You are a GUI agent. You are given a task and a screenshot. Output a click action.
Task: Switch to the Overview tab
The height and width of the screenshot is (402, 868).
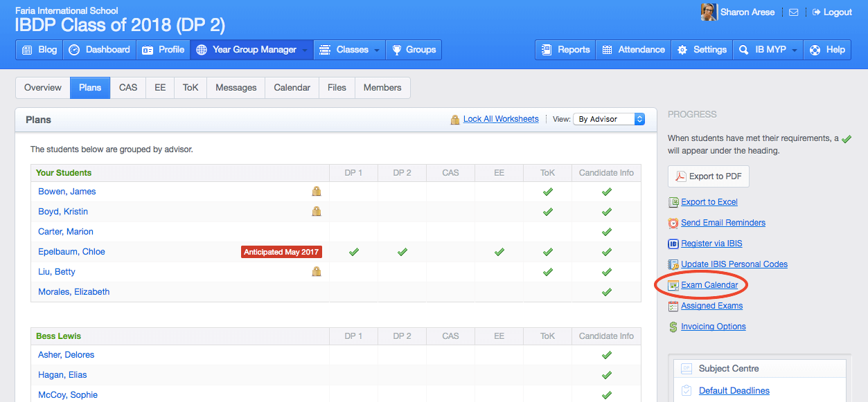tap(43, 88)
